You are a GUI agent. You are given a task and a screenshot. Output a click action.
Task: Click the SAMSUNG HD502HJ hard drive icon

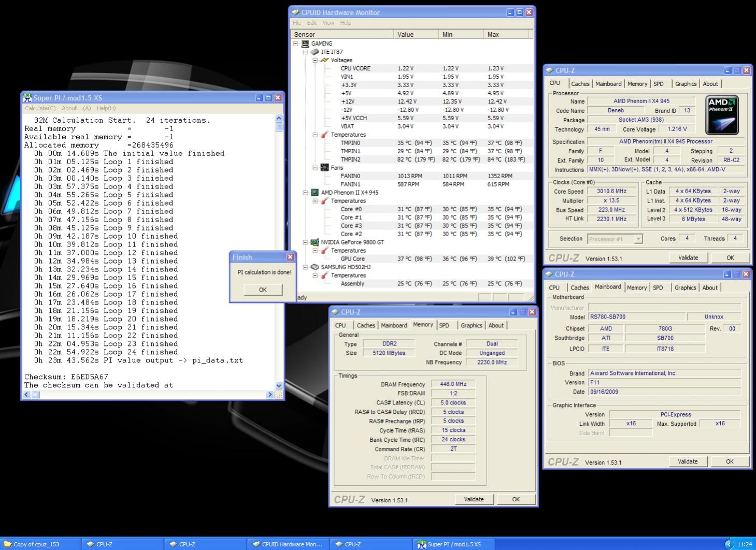tap(315, 267)
